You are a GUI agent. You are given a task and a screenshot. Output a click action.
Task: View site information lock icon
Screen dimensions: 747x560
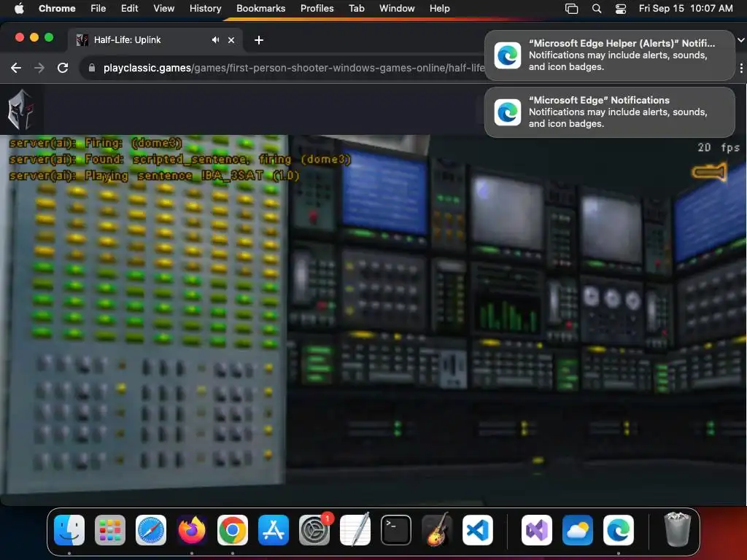(x=92, y=68)
